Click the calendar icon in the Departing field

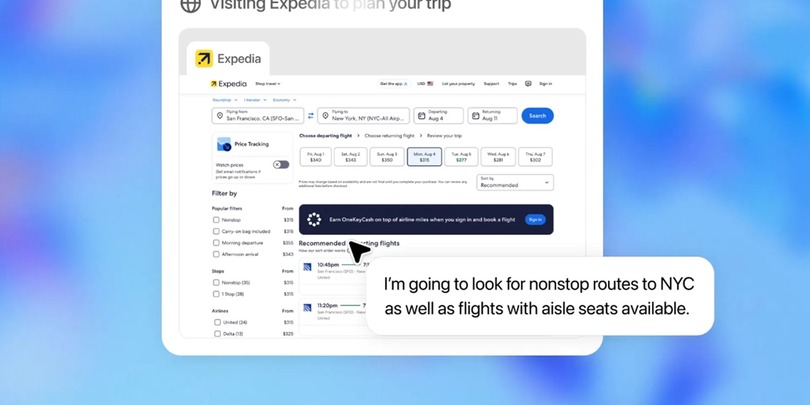[422, 116]
